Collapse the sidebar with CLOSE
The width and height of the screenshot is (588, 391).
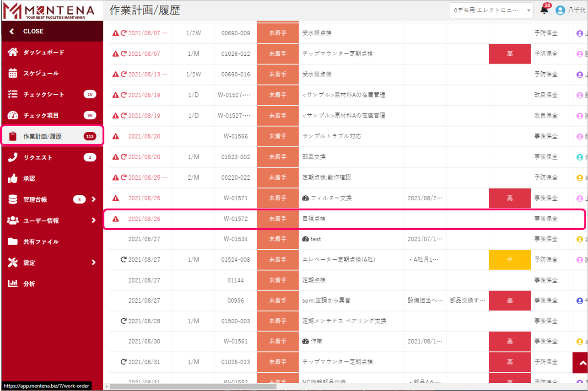pos(33,31)
